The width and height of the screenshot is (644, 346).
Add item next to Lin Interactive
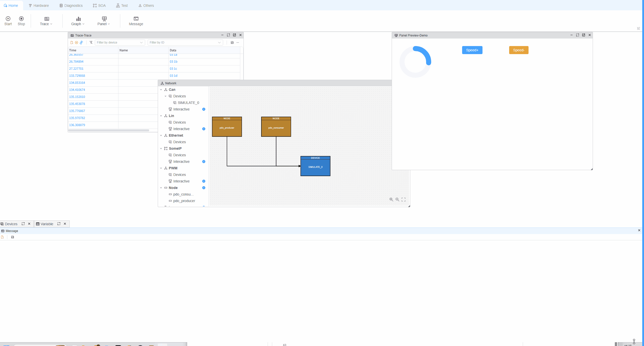coord(204,129)
